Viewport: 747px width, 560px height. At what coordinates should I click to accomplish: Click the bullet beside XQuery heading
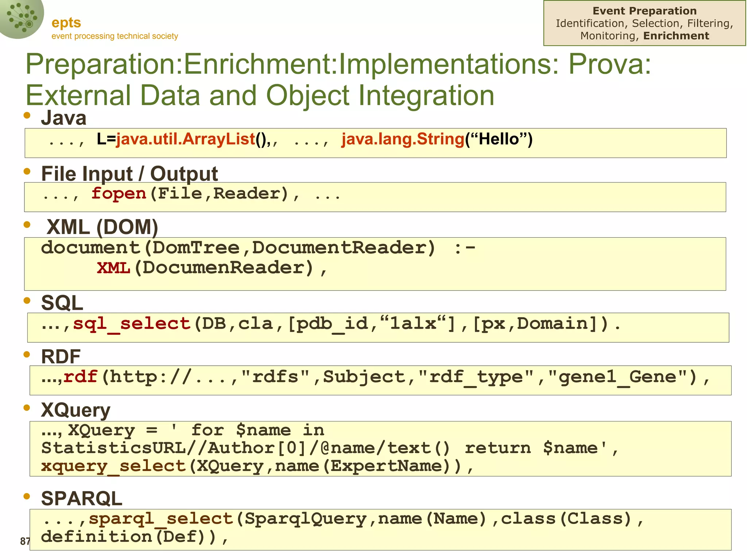[x=27, y=408]
